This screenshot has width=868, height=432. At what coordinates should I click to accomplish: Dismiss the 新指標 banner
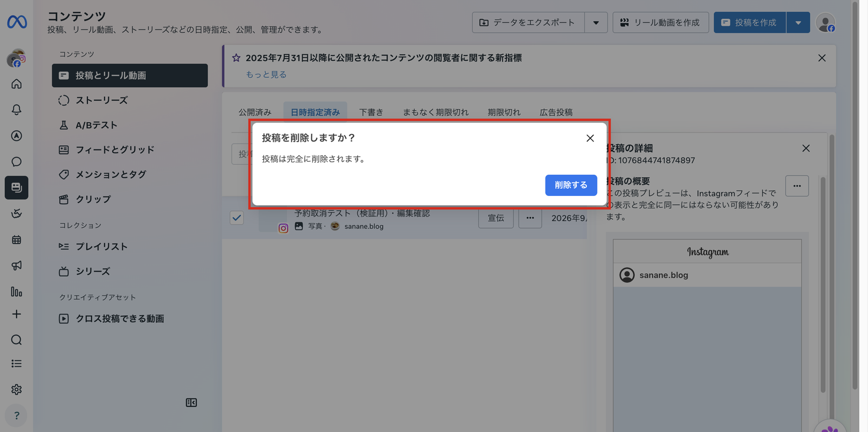click(822, 58)
